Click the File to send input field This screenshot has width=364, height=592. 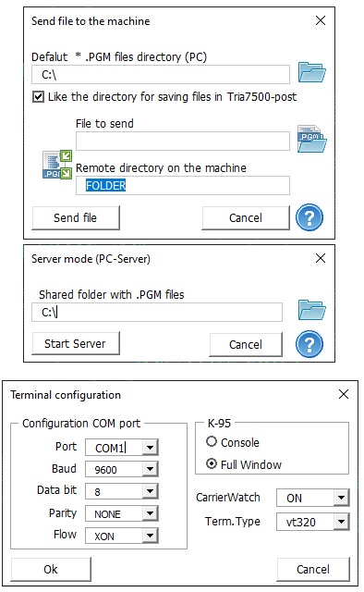point(183,142)
